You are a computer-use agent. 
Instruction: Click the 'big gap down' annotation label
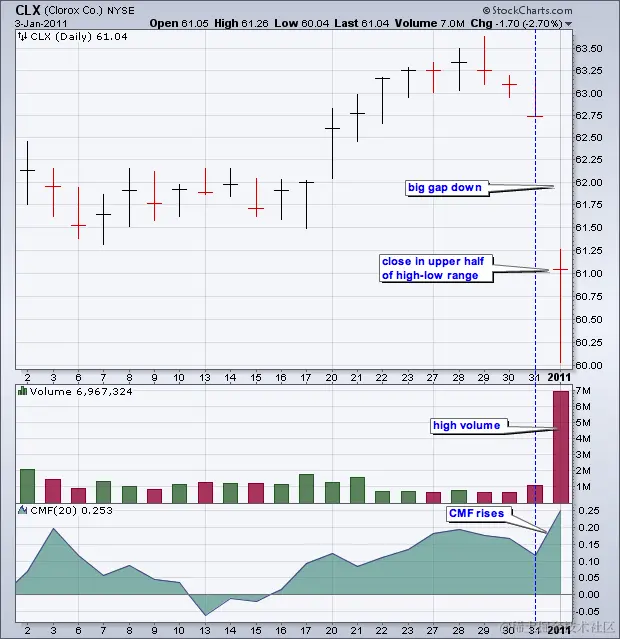[447, 187]
